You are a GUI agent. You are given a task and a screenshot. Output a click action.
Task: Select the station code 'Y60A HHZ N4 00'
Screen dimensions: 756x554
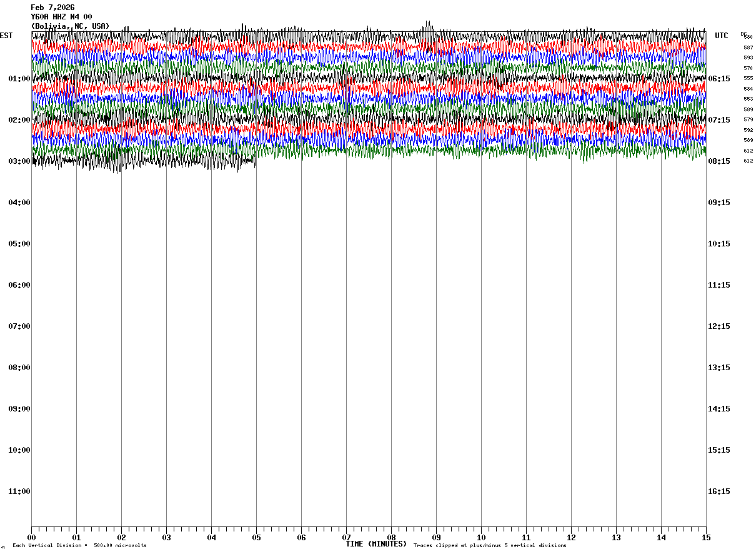click(61, 17)
